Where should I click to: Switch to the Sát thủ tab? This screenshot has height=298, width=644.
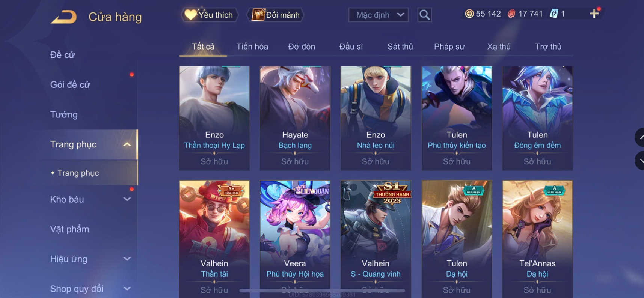[400, 47]
